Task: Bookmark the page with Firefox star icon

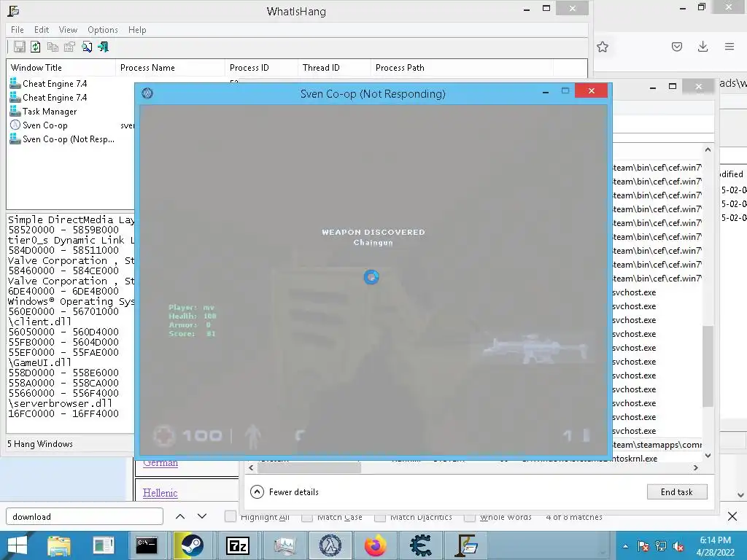Action: (x=603, y=47)
